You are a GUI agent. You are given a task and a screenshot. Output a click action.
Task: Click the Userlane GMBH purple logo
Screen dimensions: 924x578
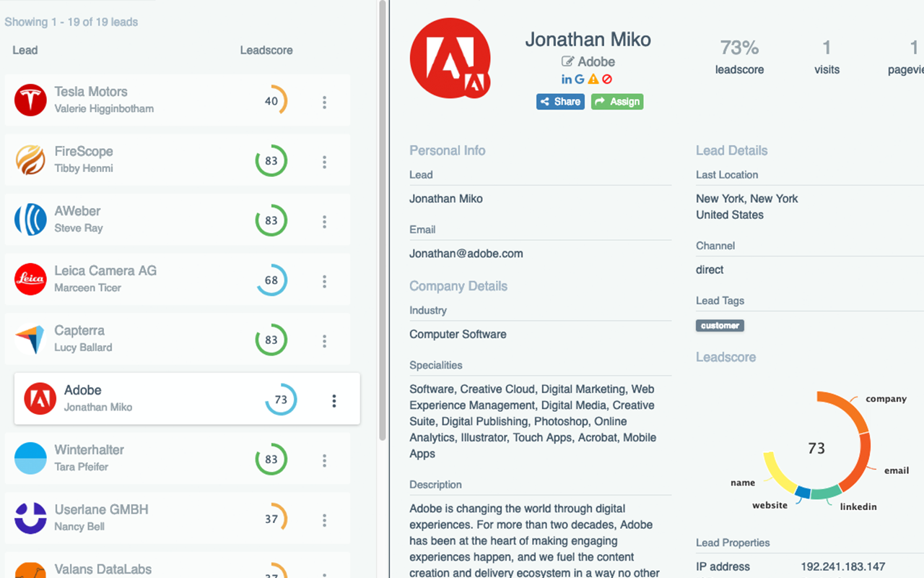tap(30, 518)
